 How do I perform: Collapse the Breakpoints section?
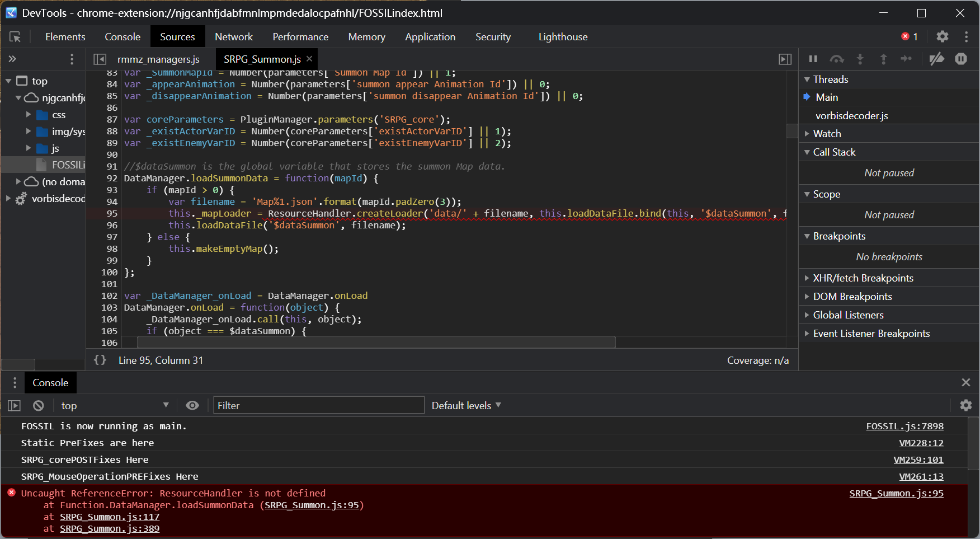point(807,236)
